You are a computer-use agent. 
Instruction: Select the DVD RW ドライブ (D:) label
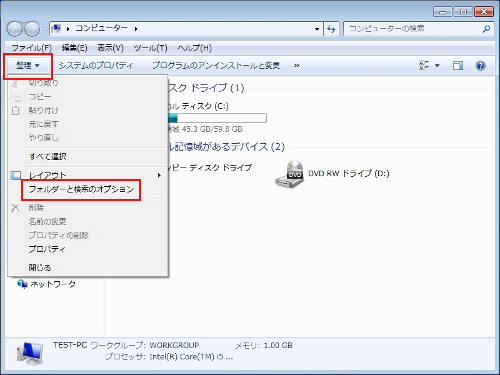click(349, 174)
